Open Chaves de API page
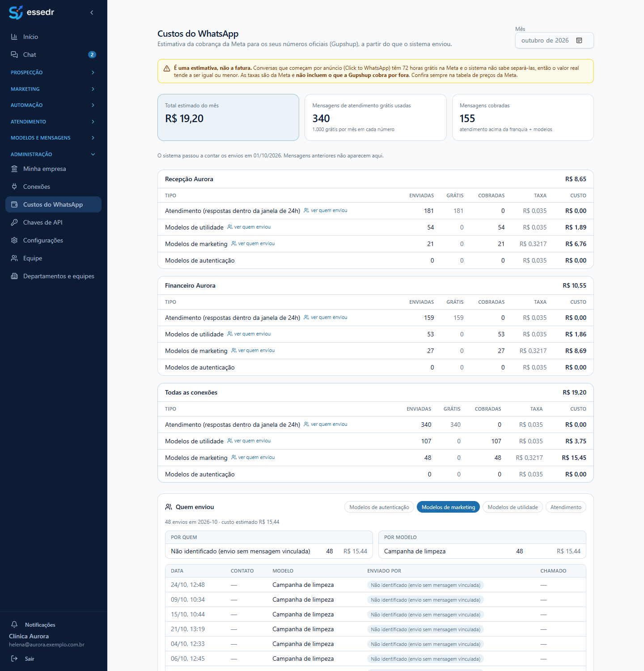The height and width of the screenshot is (671, 644). point(53,222)
